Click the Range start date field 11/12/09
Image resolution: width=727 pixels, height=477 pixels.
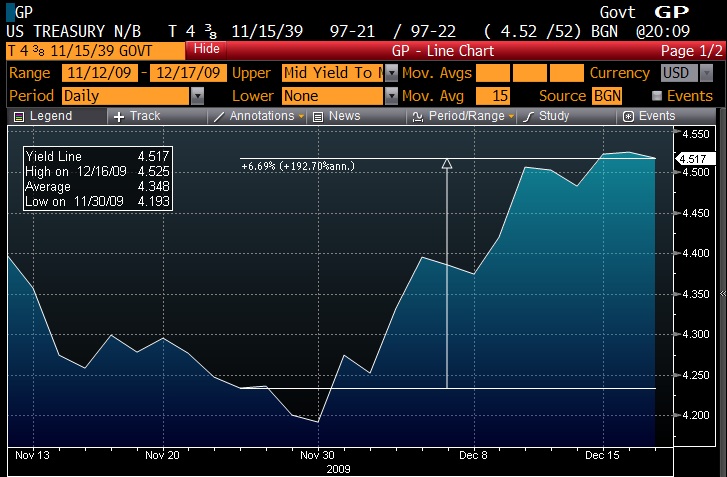99,73
